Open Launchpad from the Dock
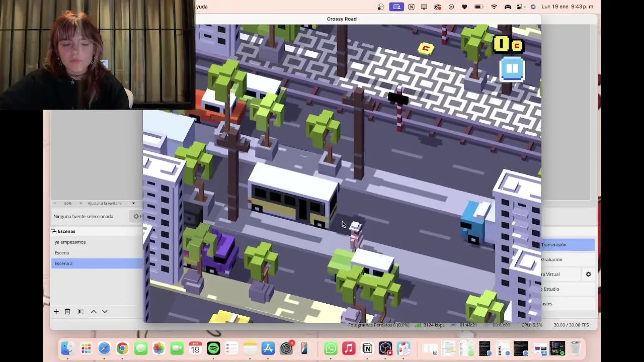This screenshot has height=362, width=644. [86, 348]
